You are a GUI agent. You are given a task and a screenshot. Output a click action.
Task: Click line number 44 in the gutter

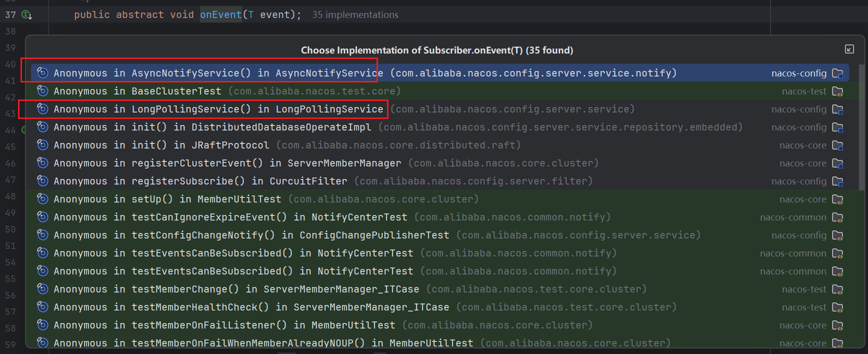click(x=10, y=130)
